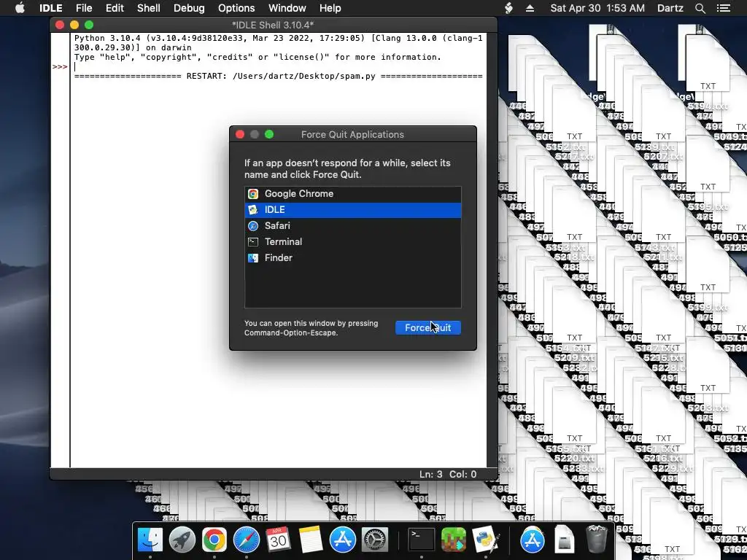Open the IDLE application menu

[50, 8]
